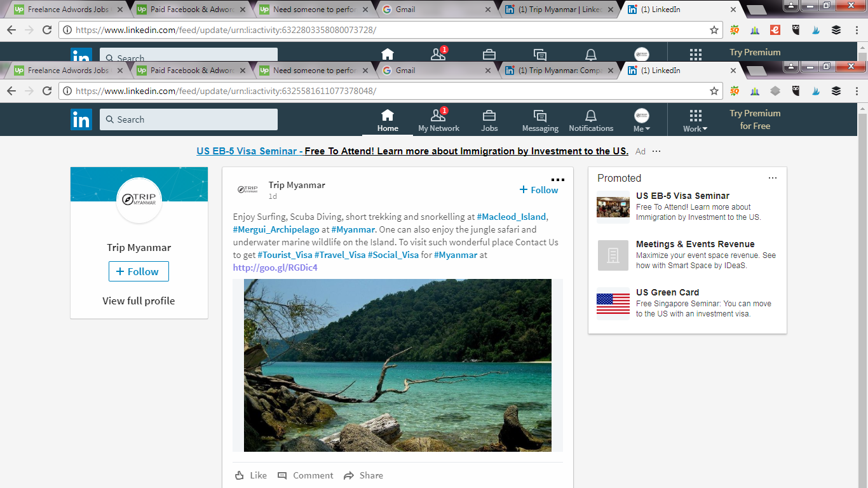Open the goo.gl/RGDic4 link in the post
The image size is (868, 488).
point(275,268)
